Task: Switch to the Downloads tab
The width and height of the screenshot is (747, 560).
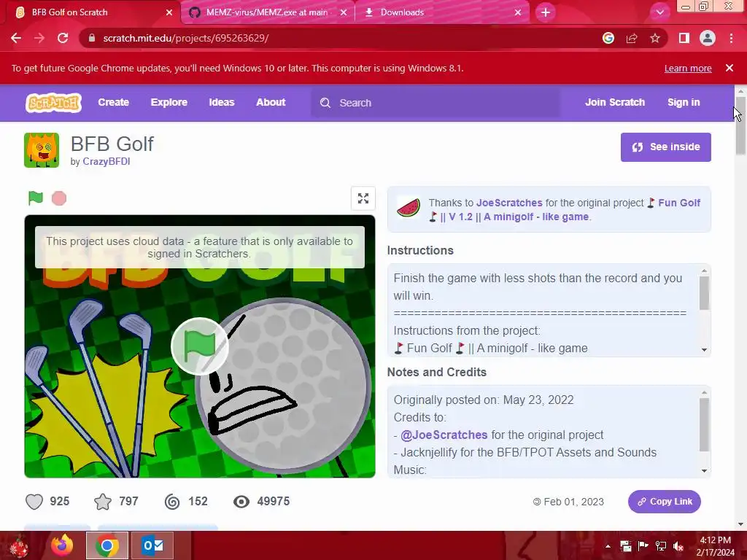Action: click(x=442, y=12)
